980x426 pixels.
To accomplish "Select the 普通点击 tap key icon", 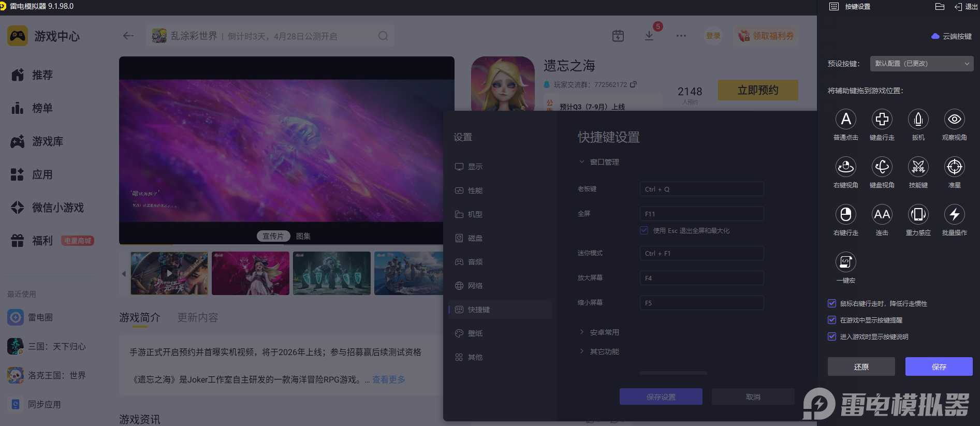I will (845, 120).
